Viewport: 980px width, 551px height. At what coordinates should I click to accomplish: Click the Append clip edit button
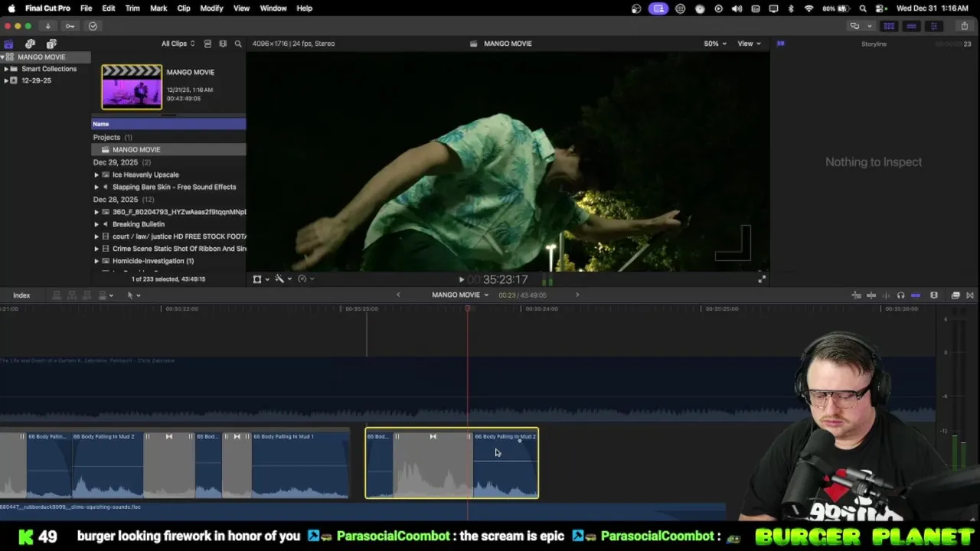[x=87, y=295]
